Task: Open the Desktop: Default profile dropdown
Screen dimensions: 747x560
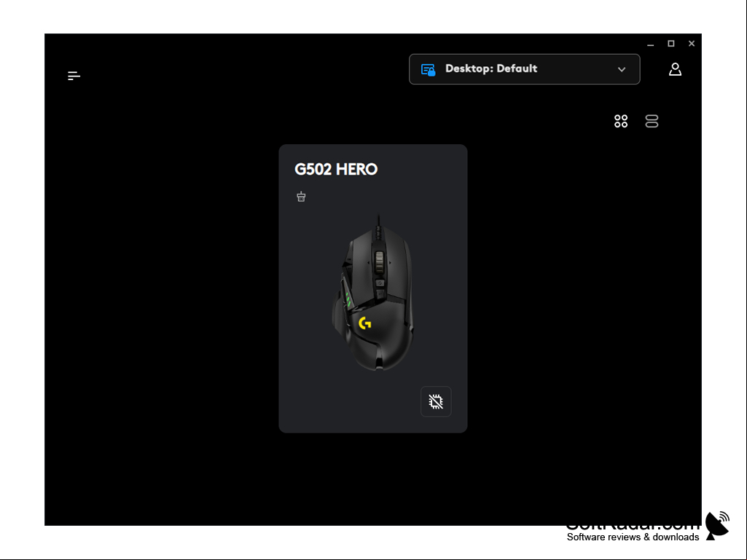Action: pos(525,69)
